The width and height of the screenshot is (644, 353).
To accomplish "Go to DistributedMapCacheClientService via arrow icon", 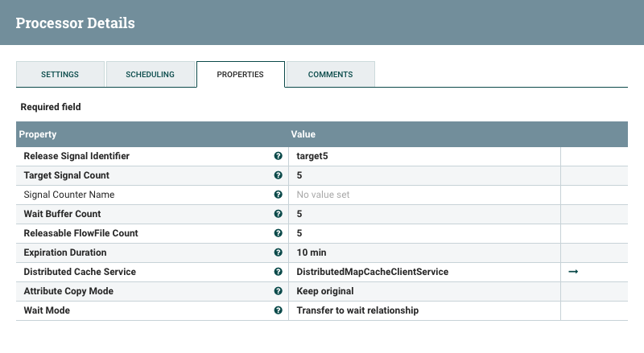I will point(573,272).
